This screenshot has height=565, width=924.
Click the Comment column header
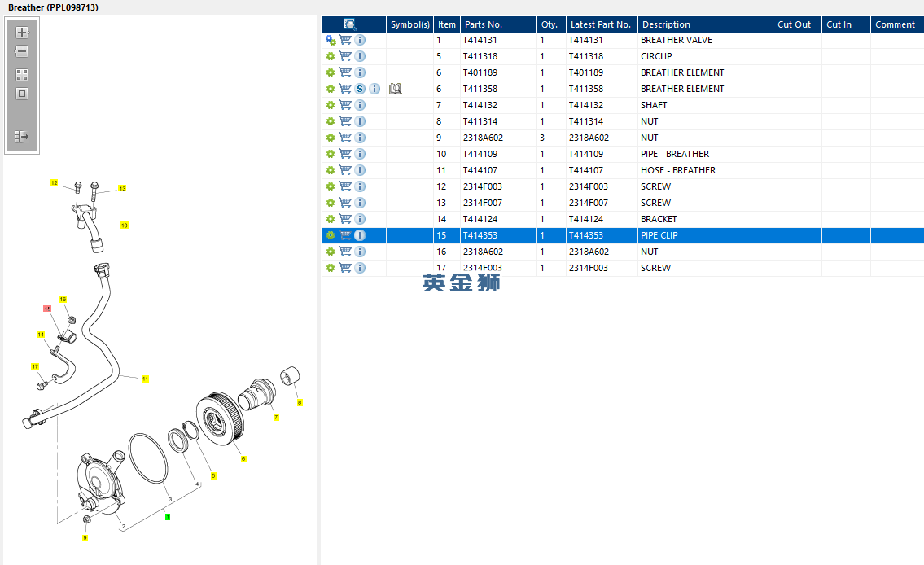pos(897,24)
